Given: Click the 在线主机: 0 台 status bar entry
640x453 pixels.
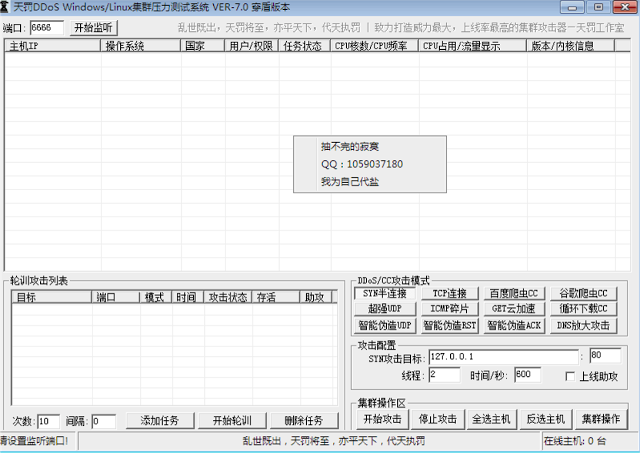Looking at the screenshot, I should 575,441.
